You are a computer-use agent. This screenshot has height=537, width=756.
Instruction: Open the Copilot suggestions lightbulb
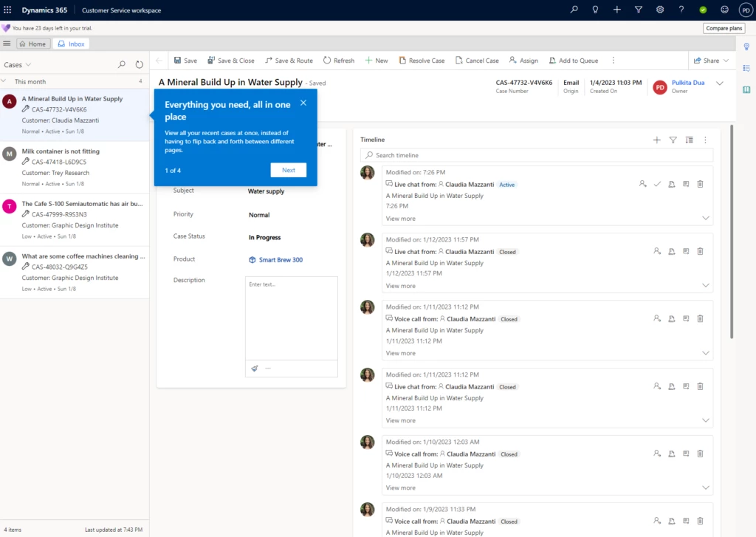point(746,47)
